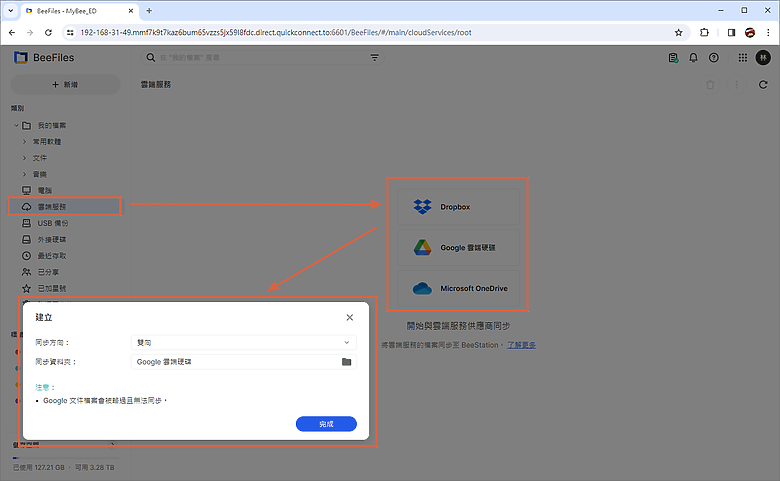Switch to the BeeFiles - MyBee tab
Image resolution: width=780 pixels, height=481 pixels.
pyautogui.click(x=80, y=11)
